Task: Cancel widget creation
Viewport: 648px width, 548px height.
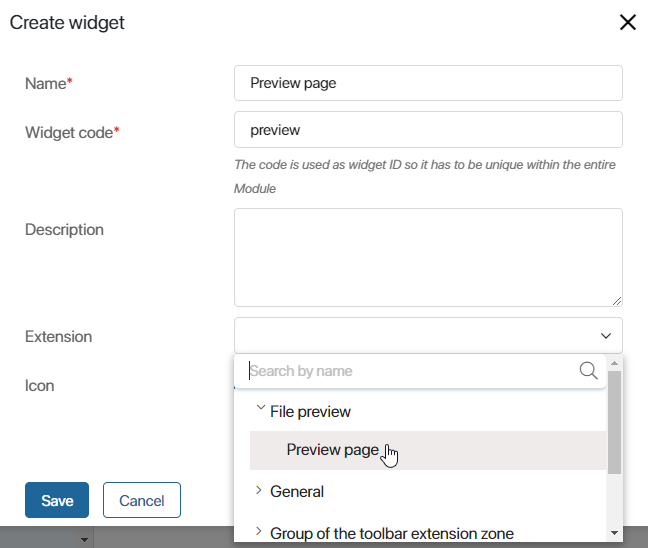Action: coord(142,500)
